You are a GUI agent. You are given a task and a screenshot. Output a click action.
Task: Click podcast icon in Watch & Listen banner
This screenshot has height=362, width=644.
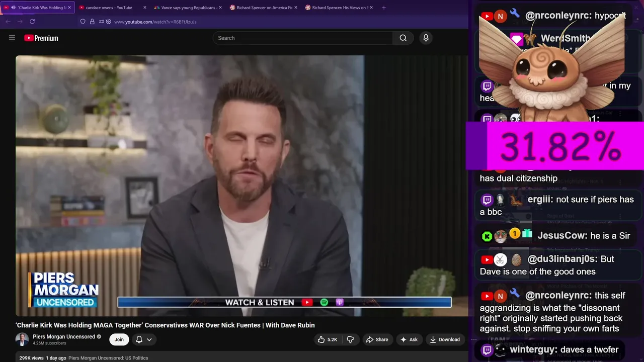click(x=340, y=302)
